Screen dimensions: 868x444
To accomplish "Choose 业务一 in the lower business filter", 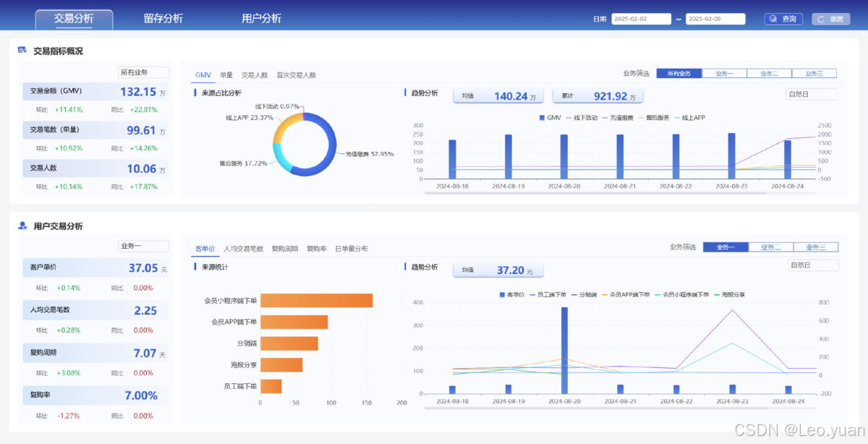I will 726,247.
